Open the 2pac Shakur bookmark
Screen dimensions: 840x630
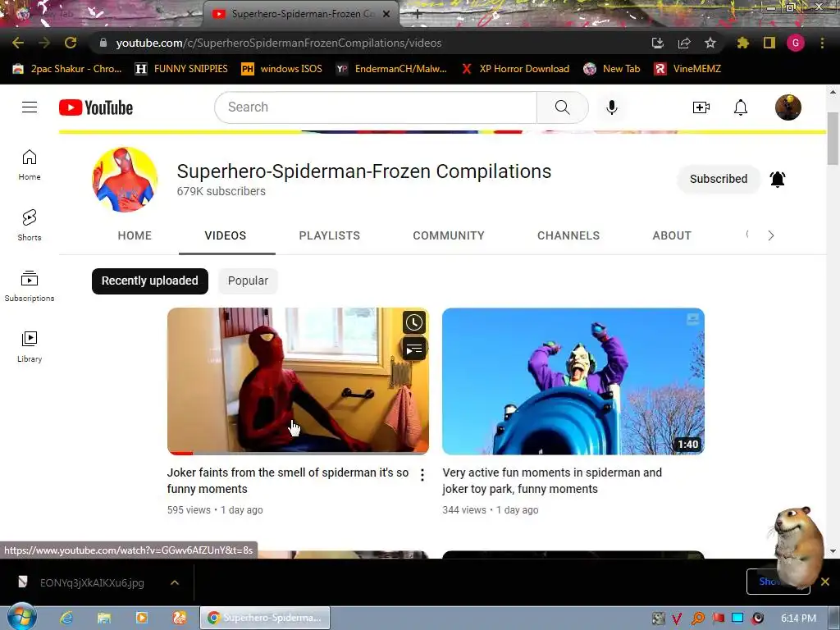[67, 69]
